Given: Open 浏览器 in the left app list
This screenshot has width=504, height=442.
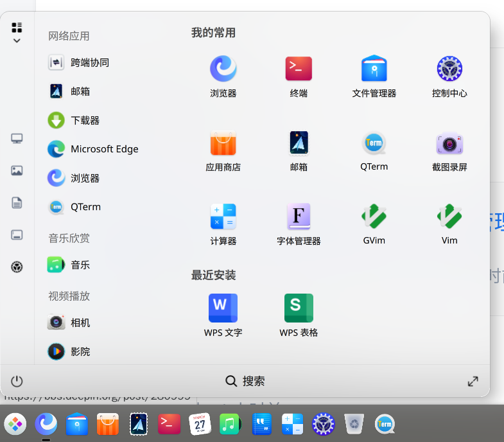Looking at the screenshot, I should click(x=74, y=178).
